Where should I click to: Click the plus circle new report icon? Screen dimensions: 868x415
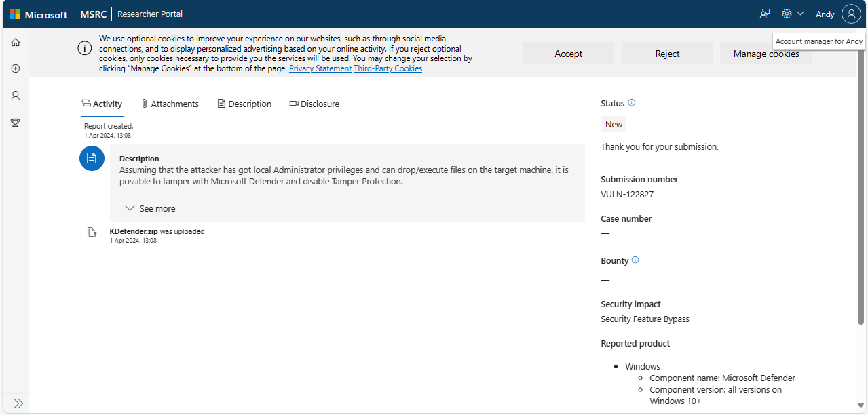coord(16,68)
